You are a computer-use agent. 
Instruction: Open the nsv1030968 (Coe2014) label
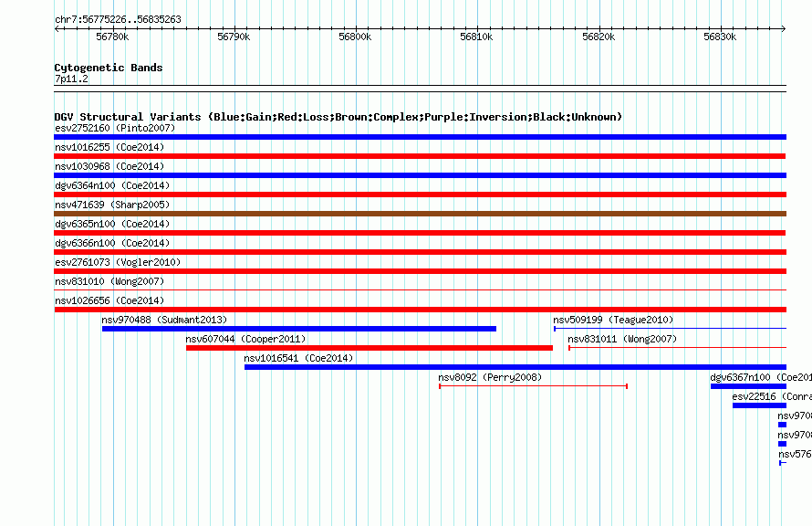pos(109,166)
